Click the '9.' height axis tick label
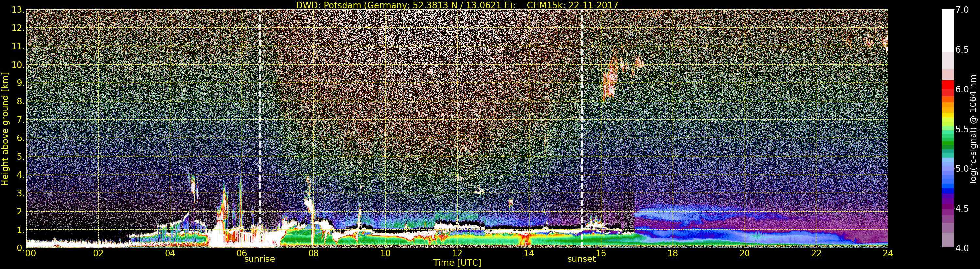Viewport: 980px width, 269px height. (x=21, y=83)
